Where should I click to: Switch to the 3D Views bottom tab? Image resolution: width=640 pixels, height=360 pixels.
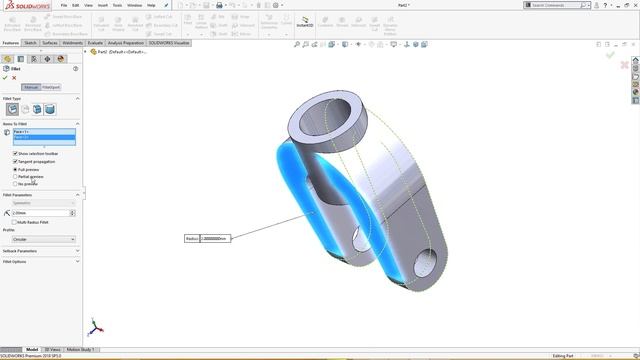tap(53, 349)
